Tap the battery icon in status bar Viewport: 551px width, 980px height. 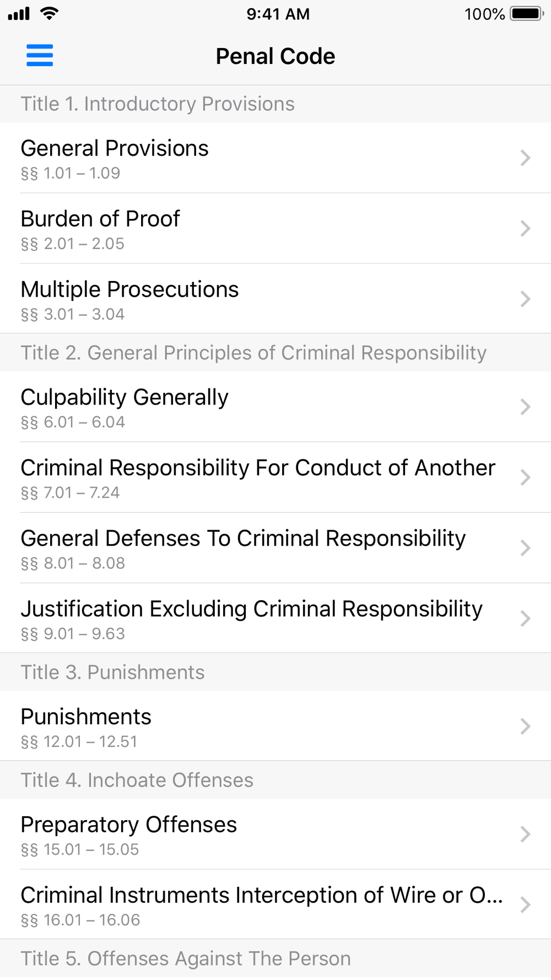click(x=527, y=14)
